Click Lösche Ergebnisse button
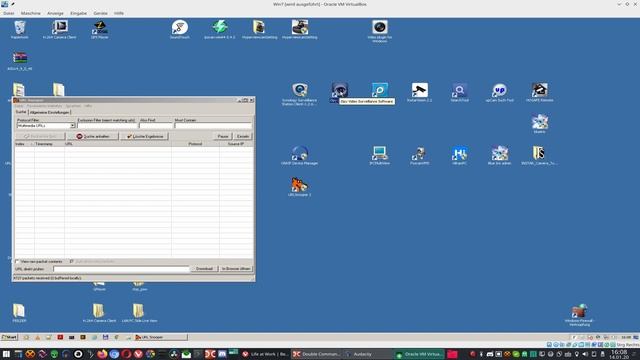 coord(144,136)
